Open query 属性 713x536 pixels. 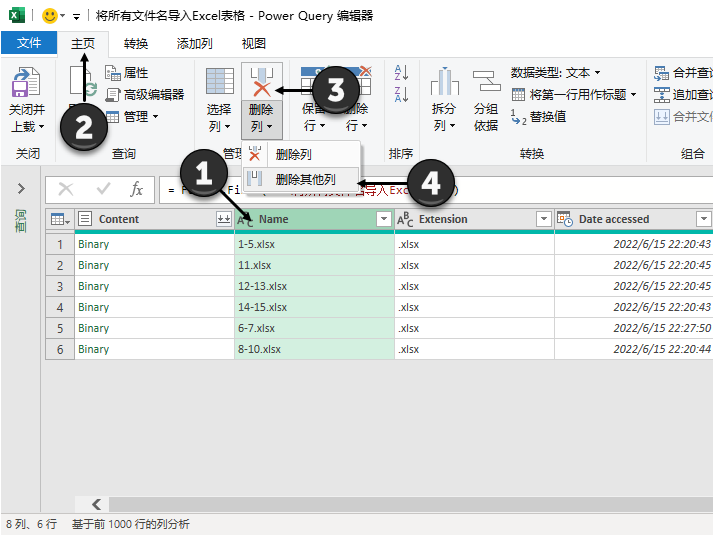click(127, 73)
